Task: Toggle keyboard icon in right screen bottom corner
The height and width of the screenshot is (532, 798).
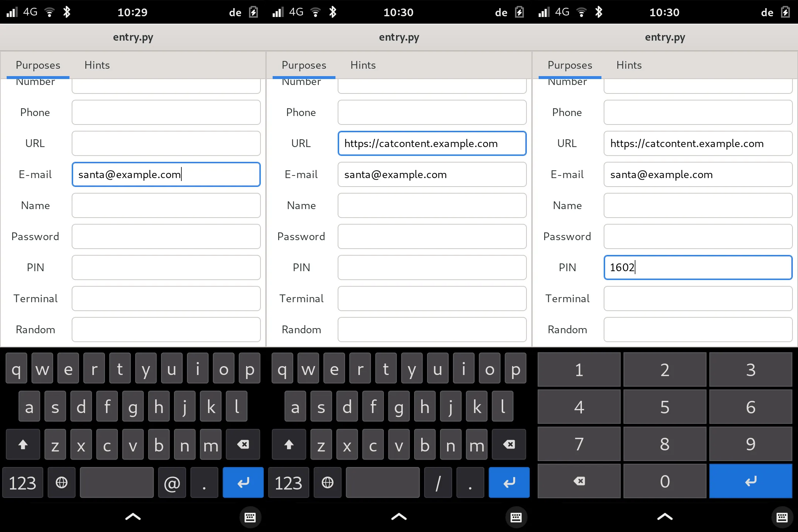Action: coord(782,517)
